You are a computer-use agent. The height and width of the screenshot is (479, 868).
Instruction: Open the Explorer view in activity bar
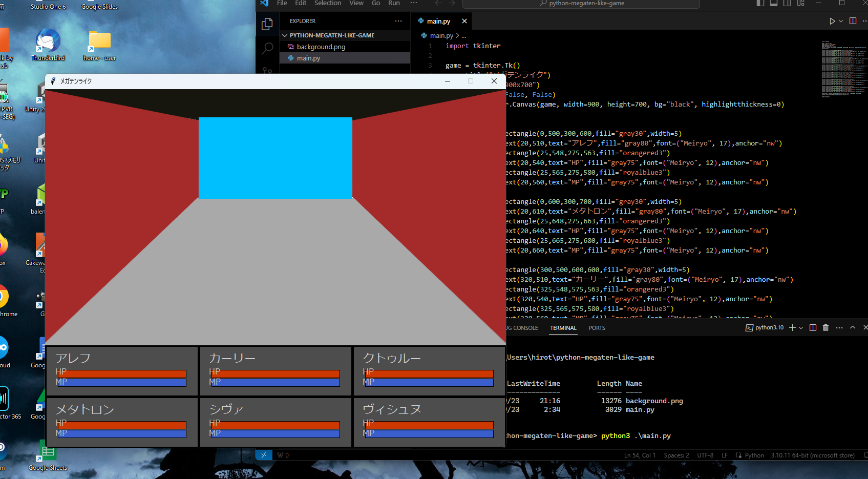[267, 24]
